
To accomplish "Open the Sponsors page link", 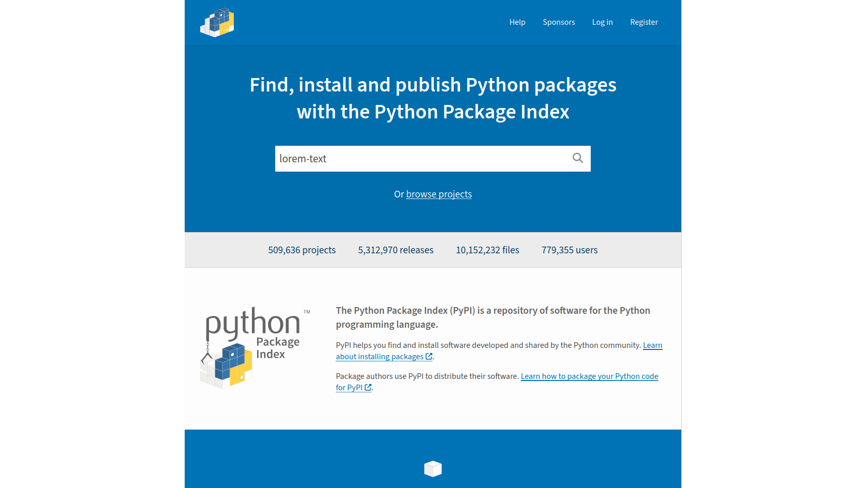I will click(x=559, y=22).
